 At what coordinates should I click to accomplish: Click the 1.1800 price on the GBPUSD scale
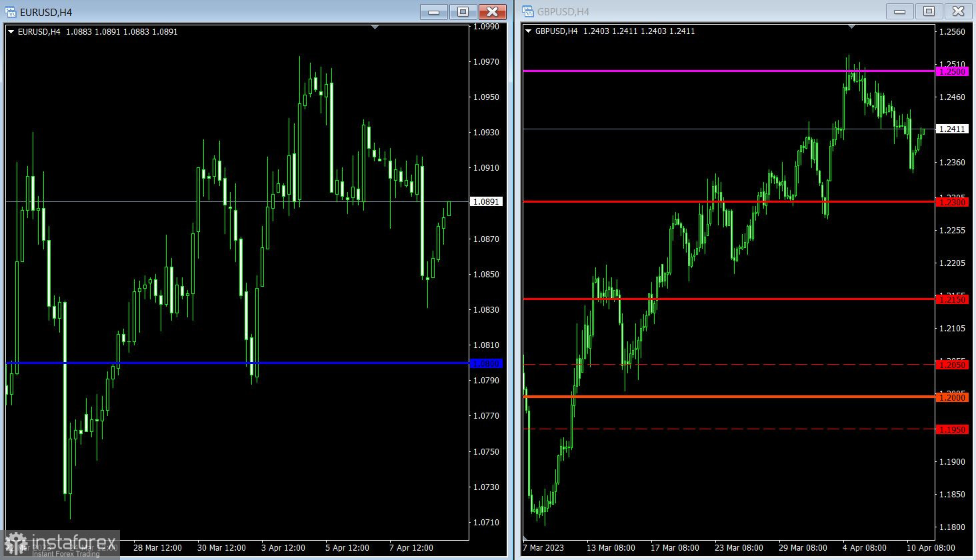point(952,527)
